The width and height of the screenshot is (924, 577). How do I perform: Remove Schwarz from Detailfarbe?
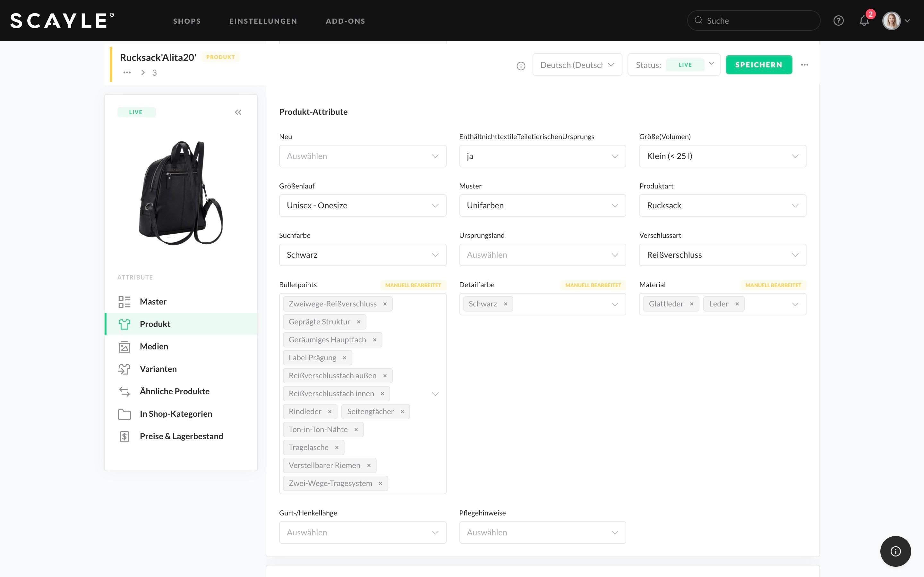pos(506,304)
